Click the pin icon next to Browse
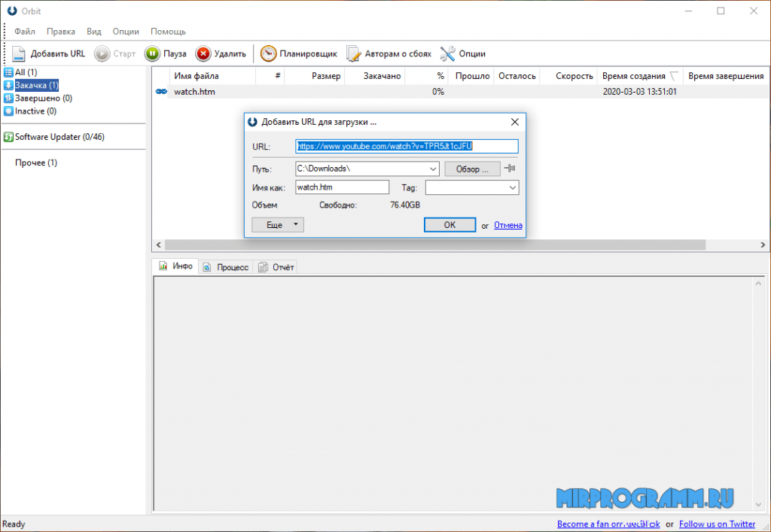Viewport: 771px width, 532px height. click(510, 169)
